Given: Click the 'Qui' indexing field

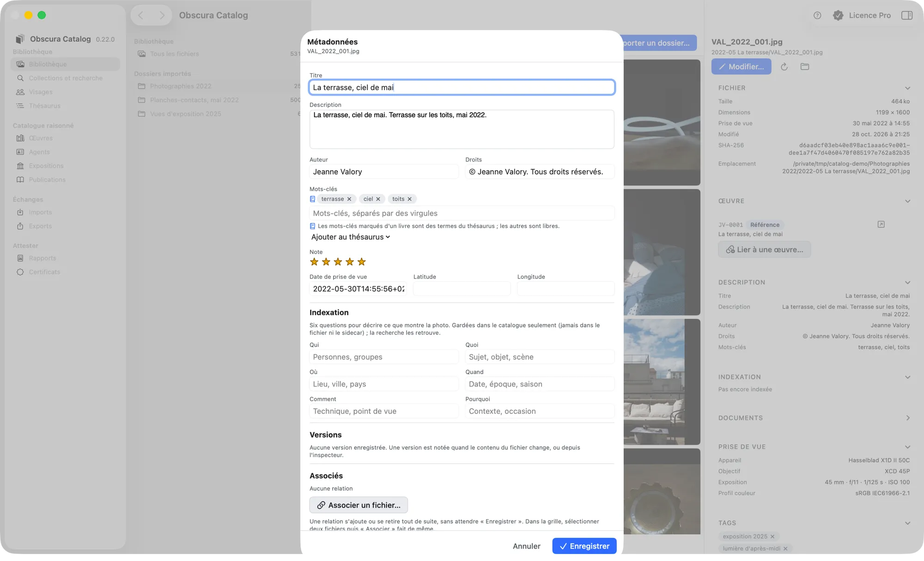Looking at the screenshot, I should click(383, 357).
